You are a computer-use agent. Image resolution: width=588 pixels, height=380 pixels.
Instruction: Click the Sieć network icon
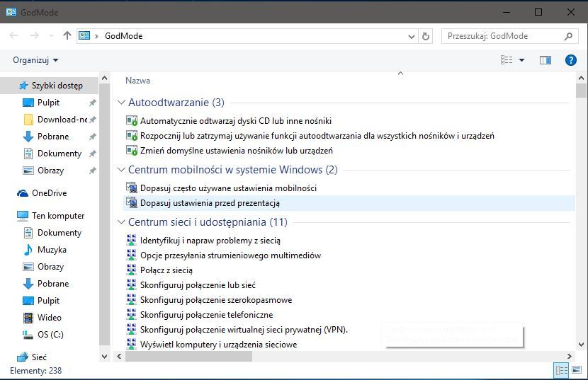point(23,357)
